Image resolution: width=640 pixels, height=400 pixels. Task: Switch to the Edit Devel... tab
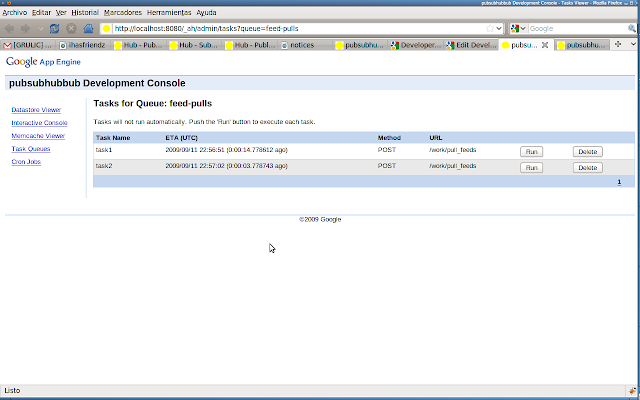(471, 45)
